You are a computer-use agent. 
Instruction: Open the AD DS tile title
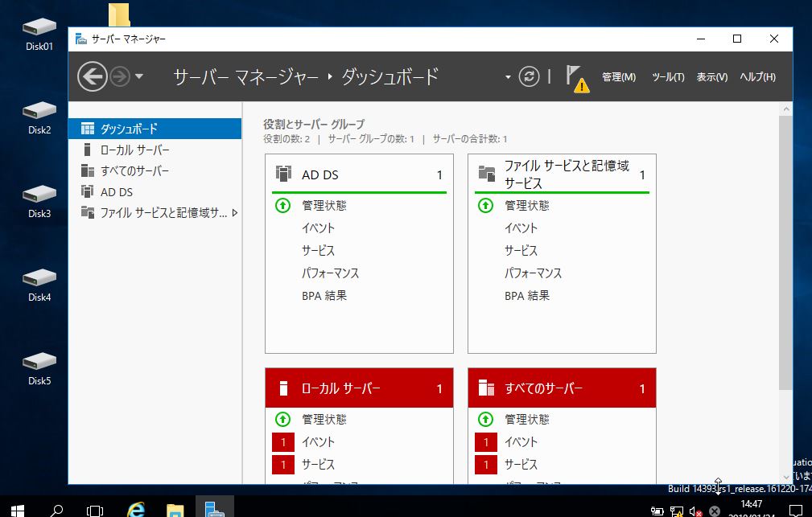coord(320,175)
